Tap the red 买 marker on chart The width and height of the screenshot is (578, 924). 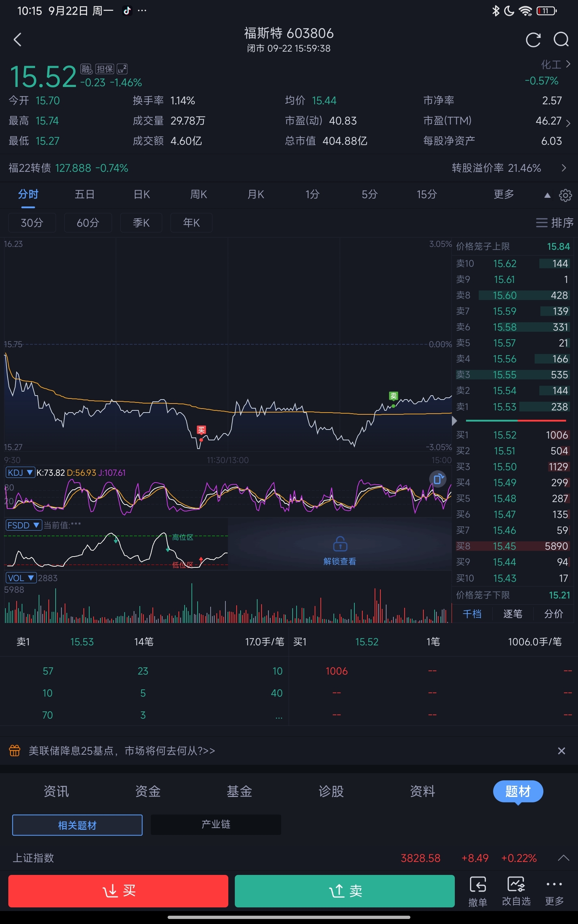[x=201, y=430]
